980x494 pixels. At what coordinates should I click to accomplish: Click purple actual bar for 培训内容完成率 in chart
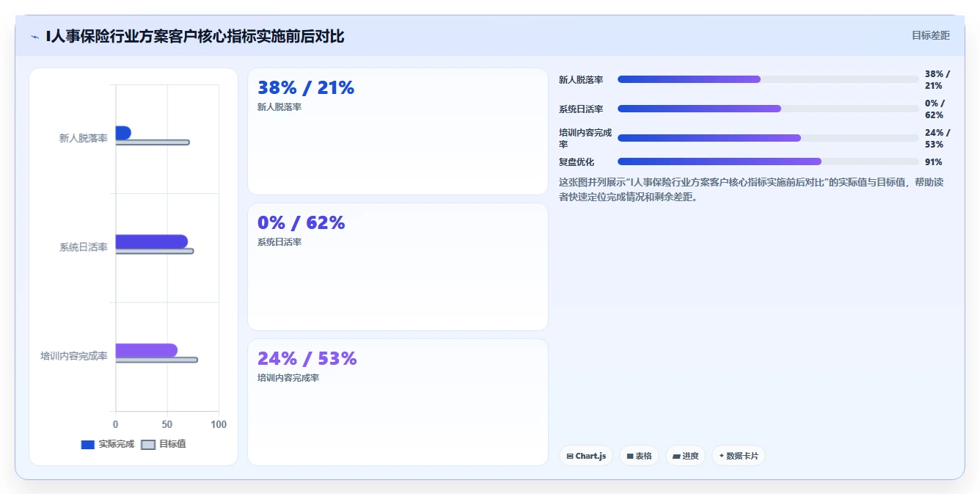147,350
